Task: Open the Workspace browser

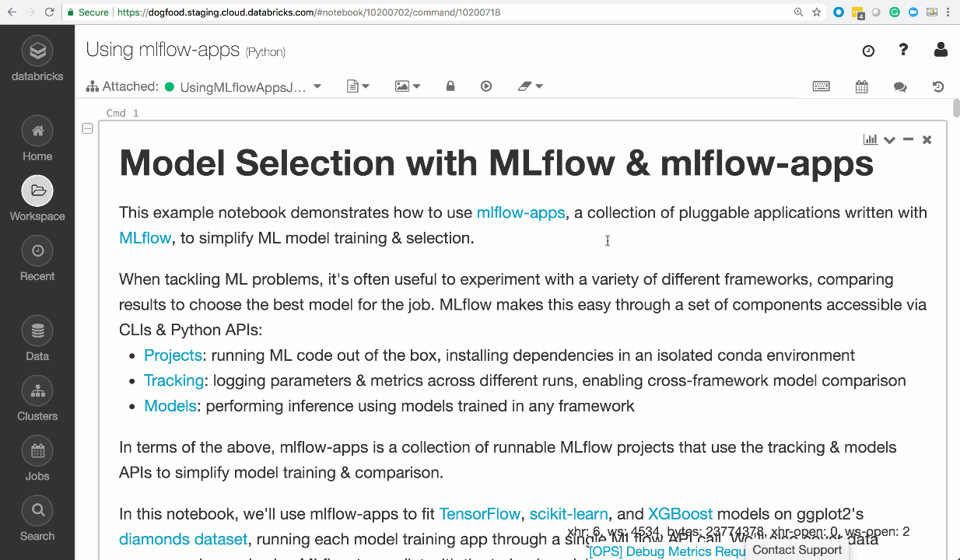Action: [x=37, y=199]
